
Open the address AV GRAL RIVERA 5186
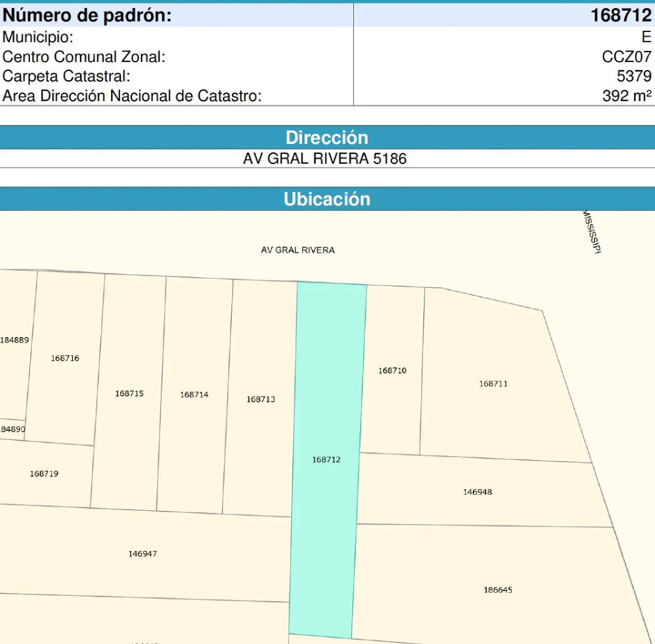click(327, 159)
